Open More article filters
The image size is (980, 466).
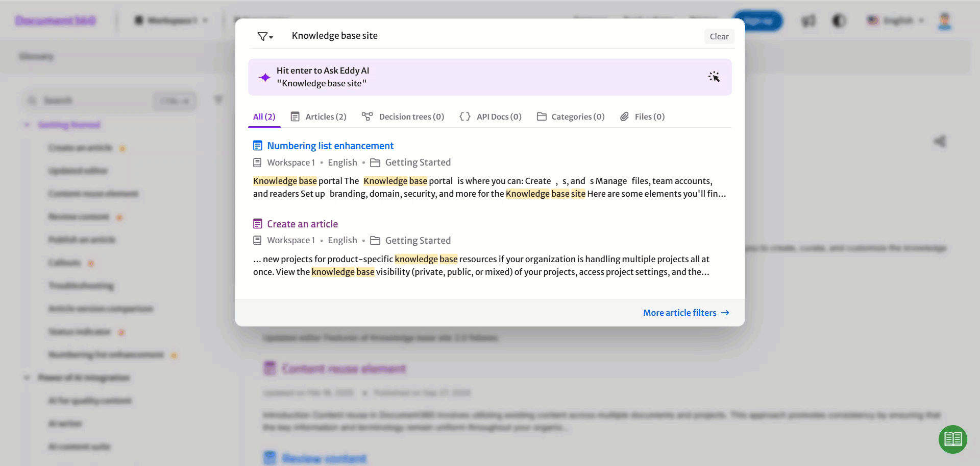point(686,313)
